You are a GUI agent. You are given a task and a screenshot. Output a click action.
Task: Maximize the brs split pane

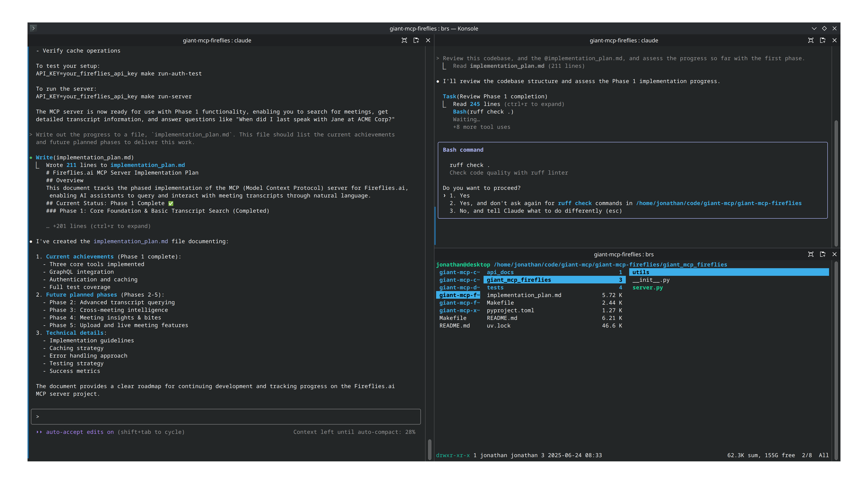811,254
